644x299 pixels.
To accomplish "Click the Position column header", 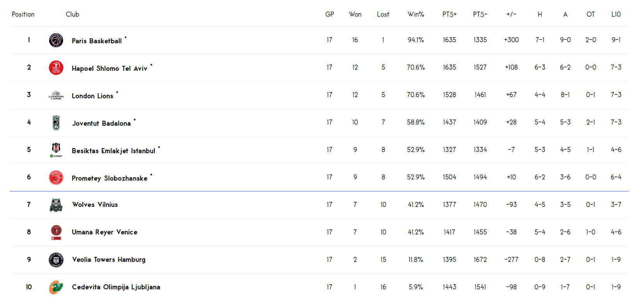I will (23, 14).
